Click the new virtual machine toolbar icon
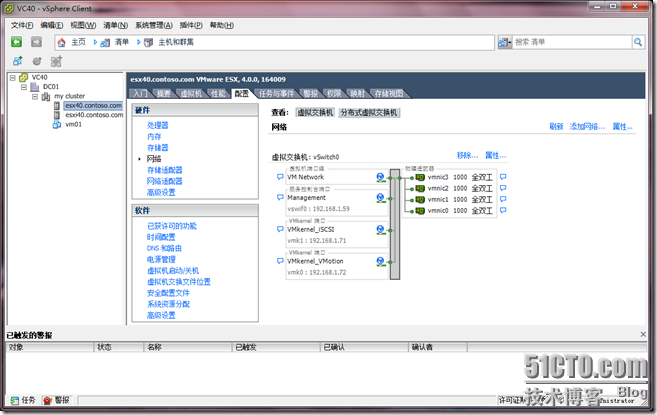 pyautogui.click(x=17, y=61)
